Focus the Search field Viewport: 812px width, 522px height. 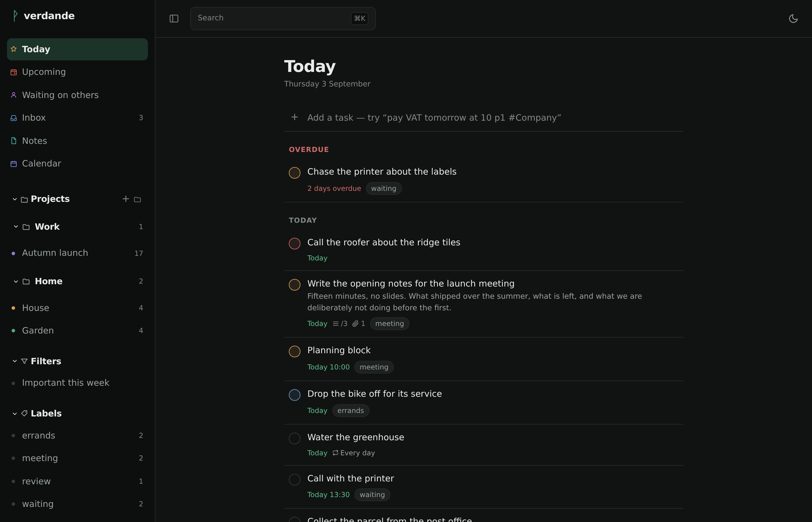point(283,18)
